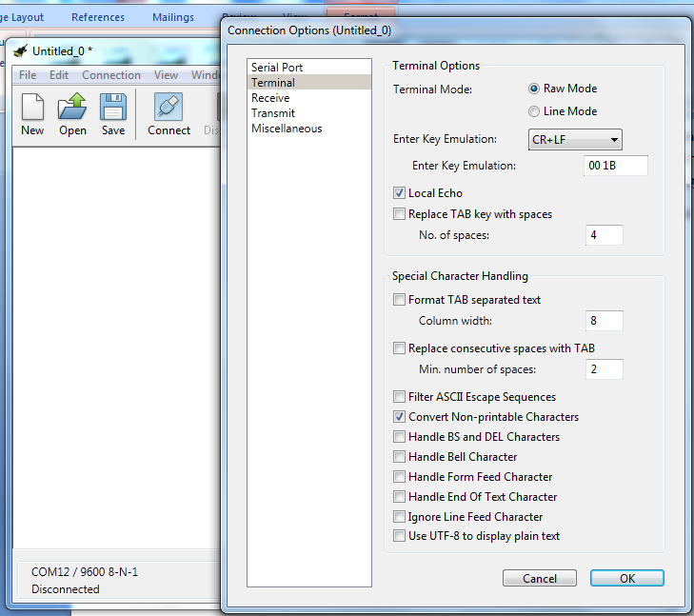Enable Replace TAB key with spaces
Screen dimensions: 694x616
coord(400,214)
